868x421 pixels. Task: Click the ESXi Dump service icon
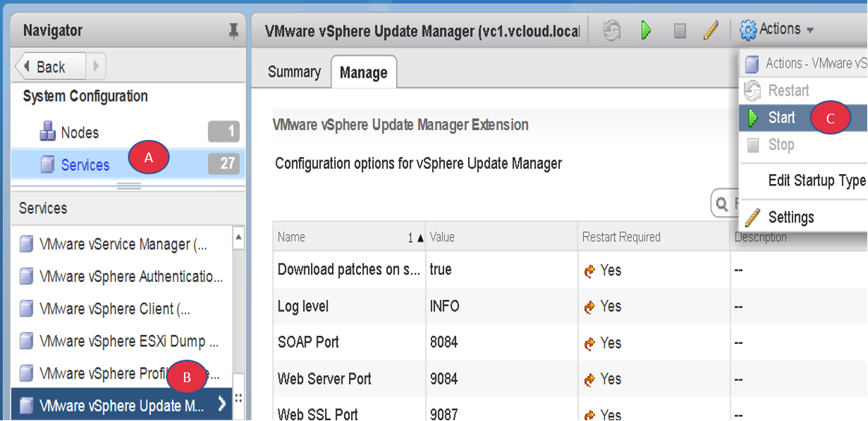click(x=26, y=341)
